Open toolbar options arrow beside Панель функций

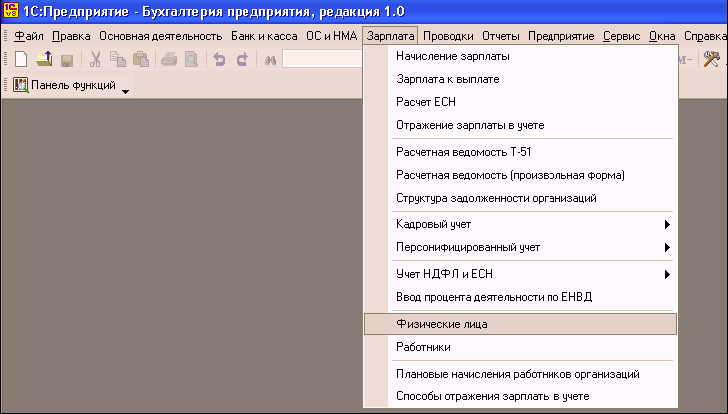click(x=126, y=91)
